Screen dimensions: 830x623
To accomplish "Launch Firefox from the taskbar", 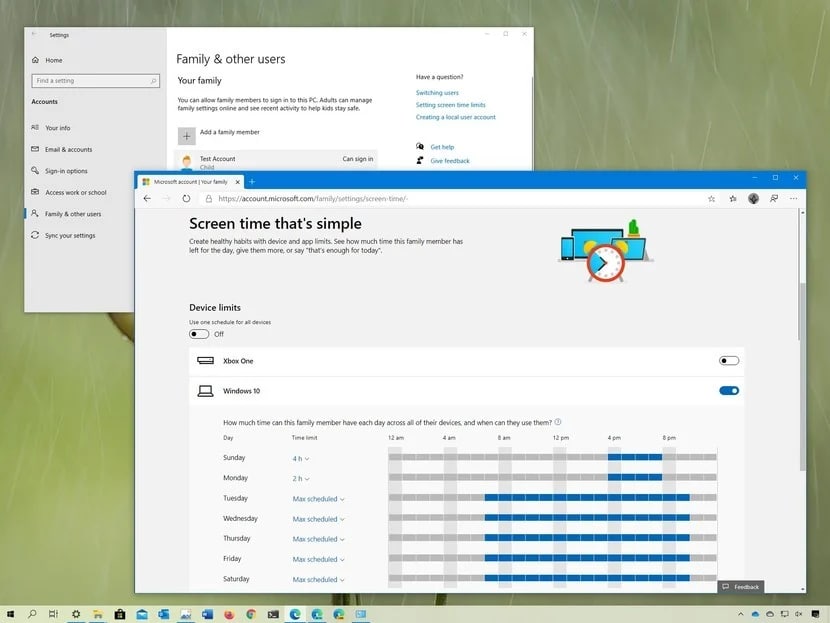I will [229, 614].
